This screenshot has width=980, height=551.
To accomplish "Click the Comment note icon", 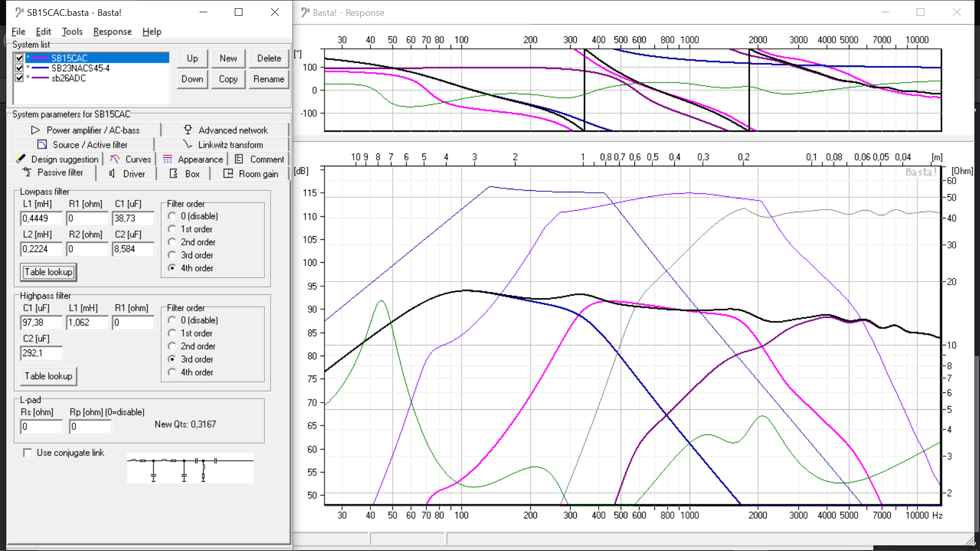I will point(239,159).
